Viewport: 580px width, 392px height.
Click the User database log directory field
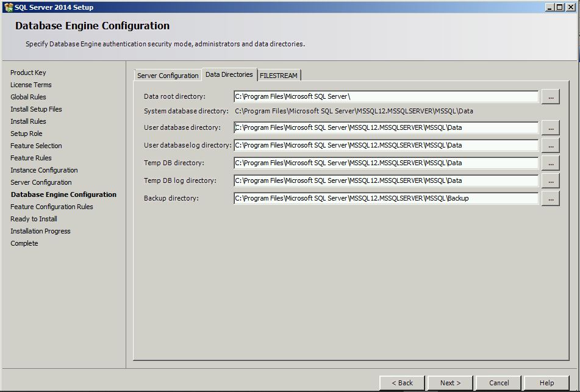point(386,145)
